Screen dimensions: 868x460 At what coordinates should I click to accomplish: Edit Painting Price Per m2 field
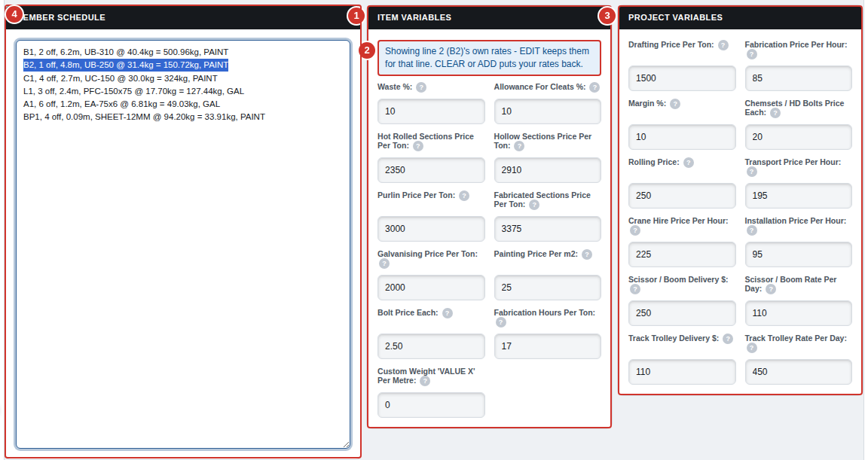pos(547,288)
